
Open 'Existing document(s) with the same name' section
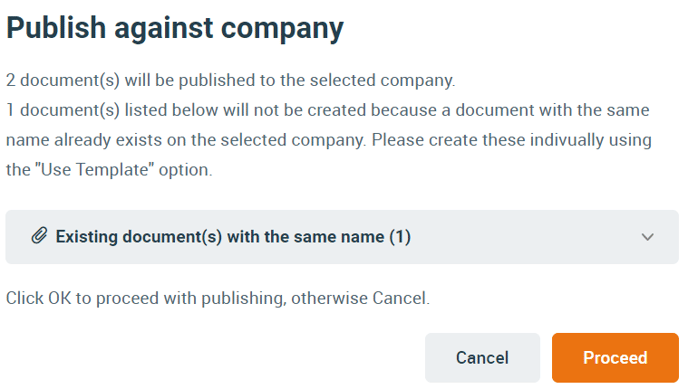click(233, 237)
